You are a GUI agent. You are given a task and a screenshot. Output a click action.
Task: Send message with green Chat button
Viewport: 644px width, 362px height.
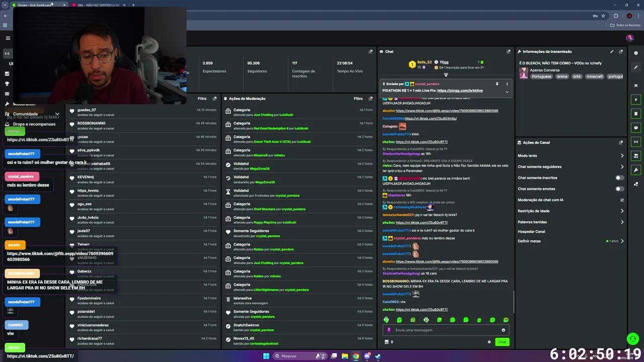coord(502,342)
